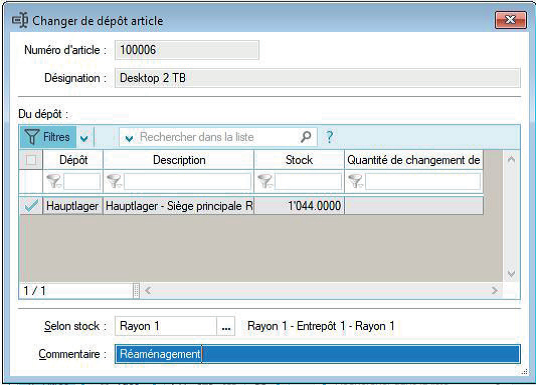Click the horizontal scrollbar left arrow
Viewport: 536px width, 385px height.
coord(148,291)
